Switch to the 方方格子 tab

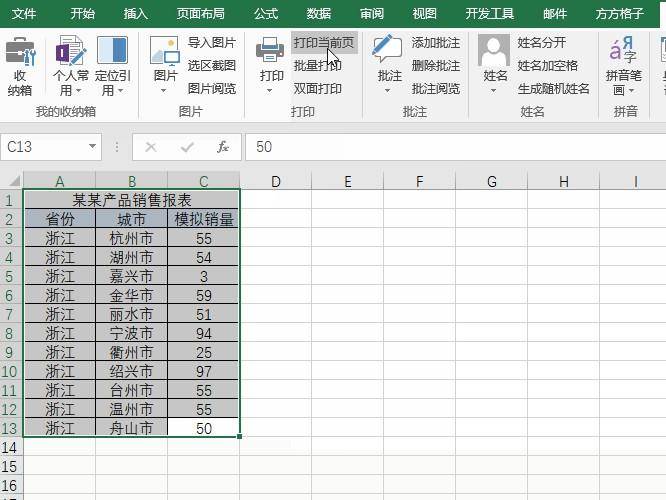click(619, 14)
